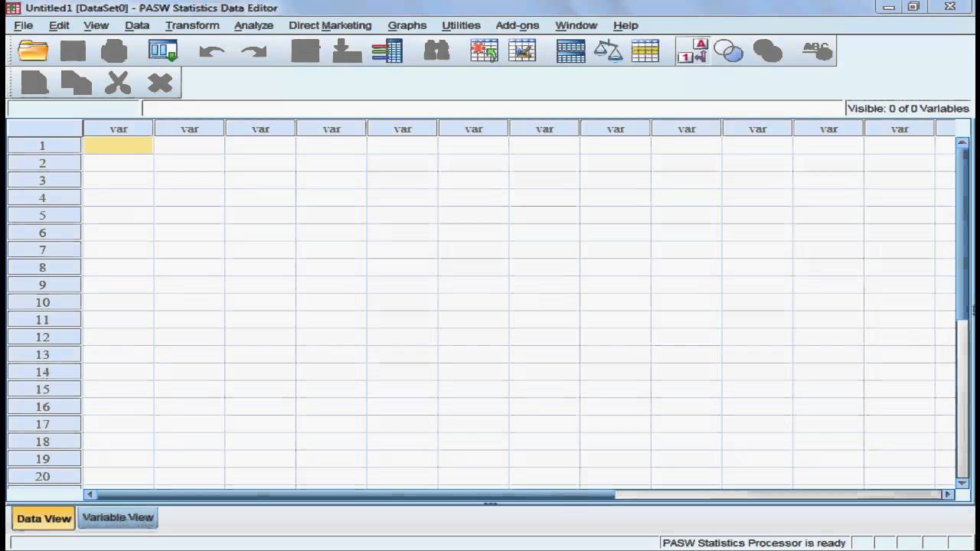Click the 'Visible: 0 of 0 Variables' label
Viewport: 980px width, 551px height.
point(908,109)
